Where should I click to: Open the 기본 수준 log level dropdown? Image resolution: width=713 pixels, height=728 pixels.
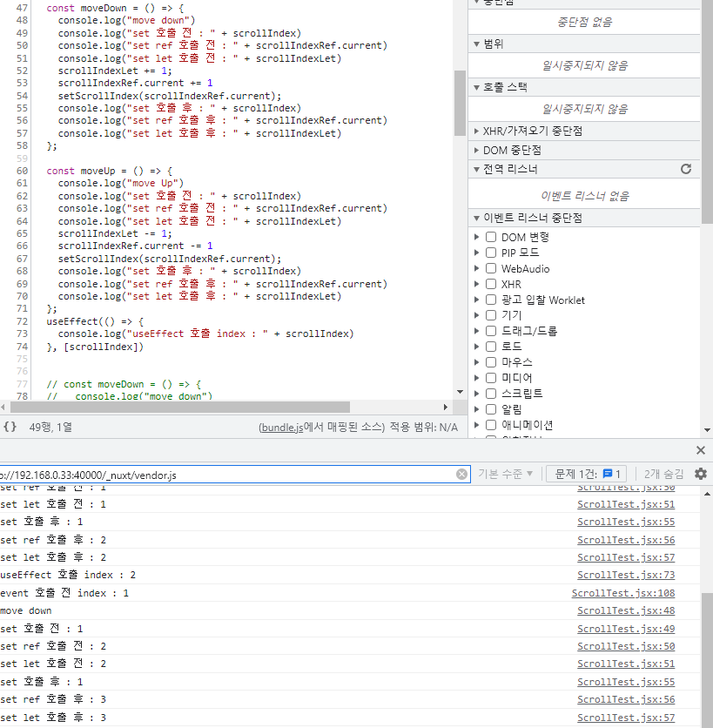pyautogui.click(x=505, y=474)
